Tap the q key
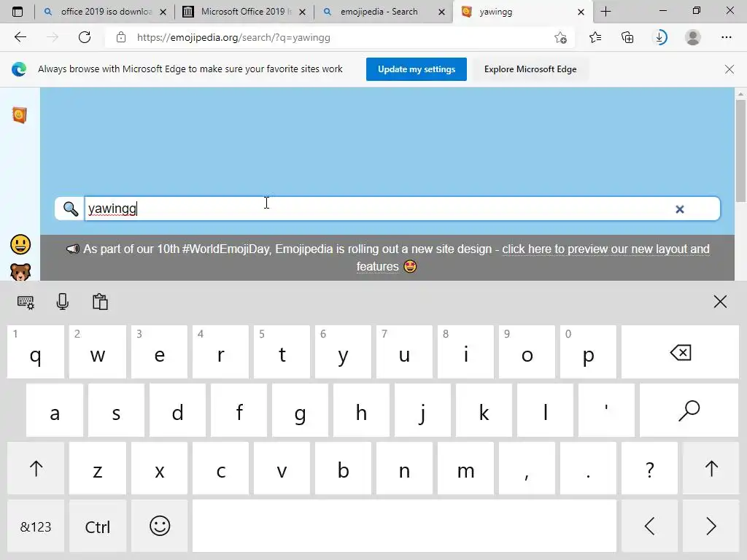 point(36,352)
